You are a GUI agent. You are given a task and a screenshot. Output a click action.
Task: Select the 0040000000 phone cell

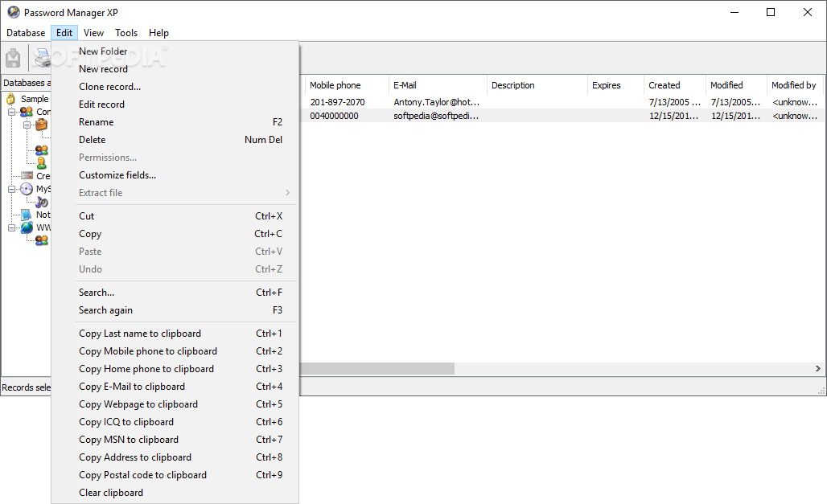click(335, 116)
